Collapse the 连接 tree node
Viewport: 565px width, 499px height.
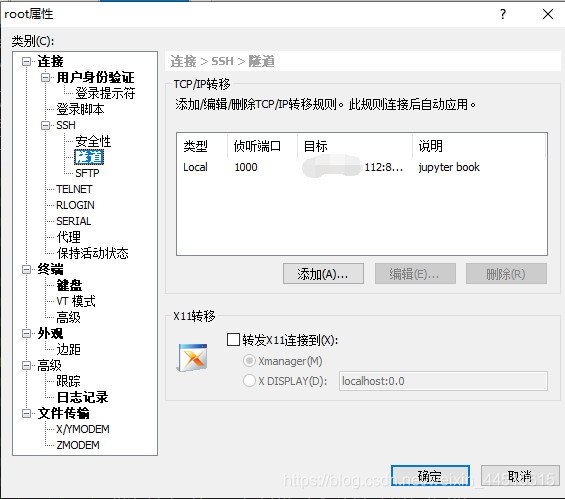26,62
